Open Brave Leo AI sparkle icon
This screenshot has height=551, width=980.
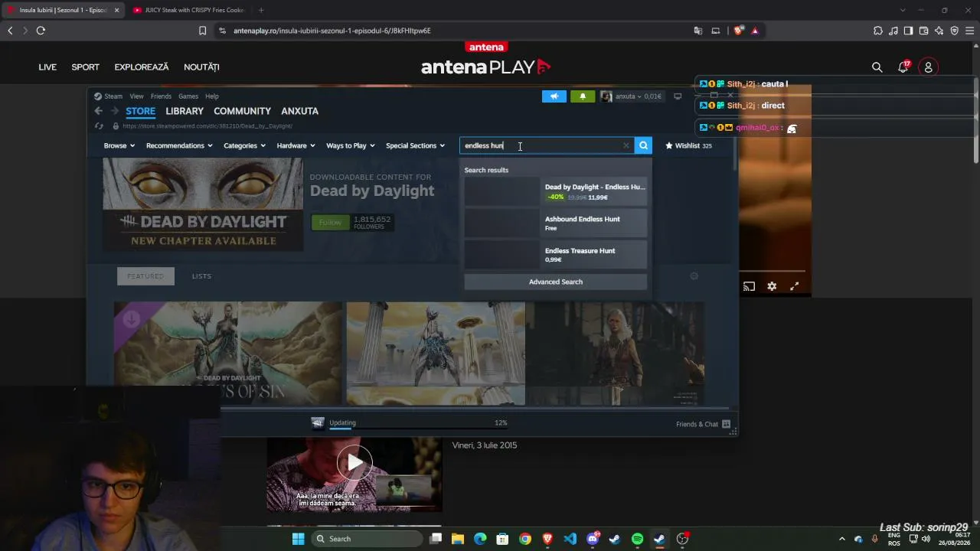(939, 31)
